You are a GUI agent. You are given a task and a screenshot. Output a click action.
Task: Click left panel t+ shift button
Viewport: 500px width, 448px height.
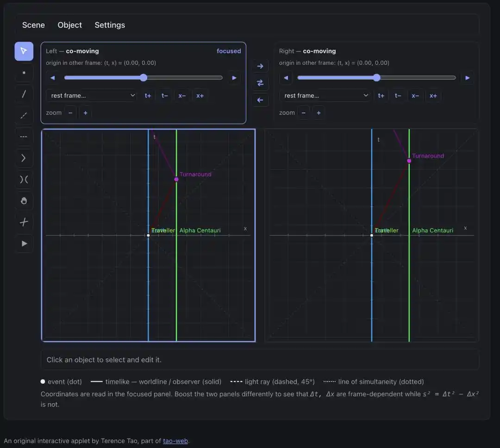coord(148,96)
